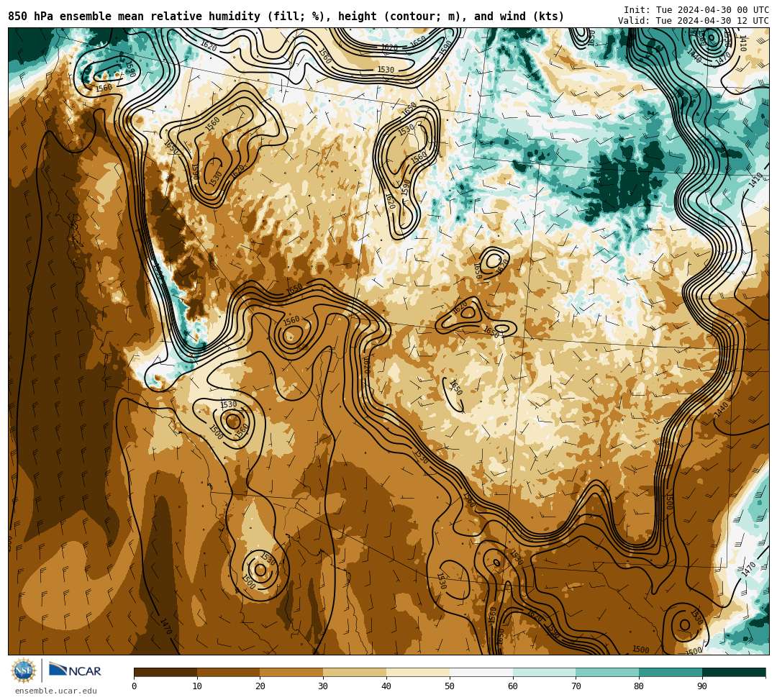Image resolution: width=777 pixels, height=700 pixels.
Task: Click the 10-20% brown colorbar segment
Action: pos(229,672)
